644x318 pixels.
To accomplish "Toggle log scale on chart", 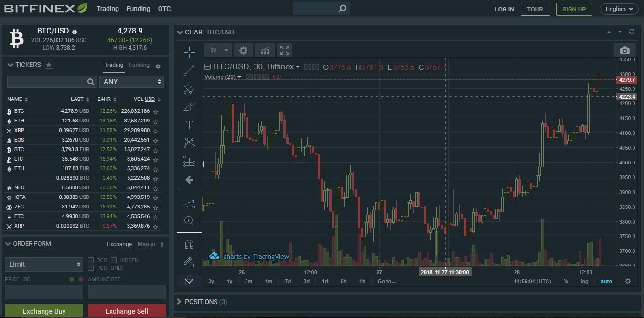I will point(584,281).
